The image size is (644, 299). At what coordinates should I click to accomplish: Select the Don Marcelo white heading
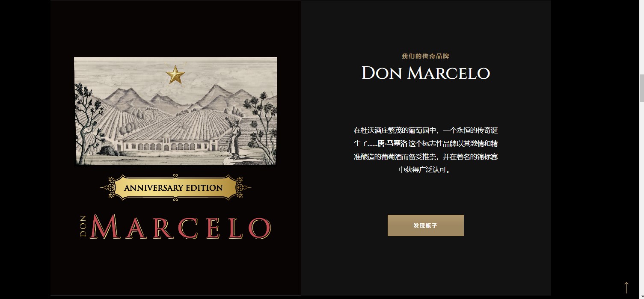pos(426,73)
